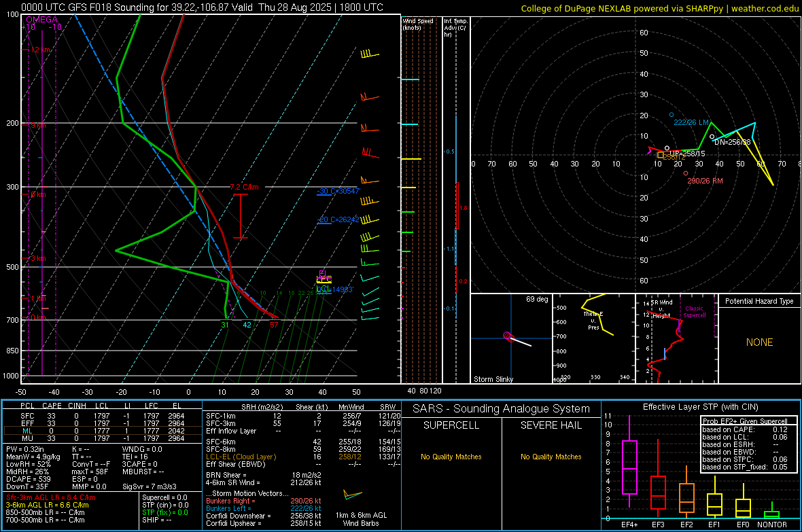Select the SFC parcel row
The height and width of the screenshot is (532, 802).
(x=103, y=416)
